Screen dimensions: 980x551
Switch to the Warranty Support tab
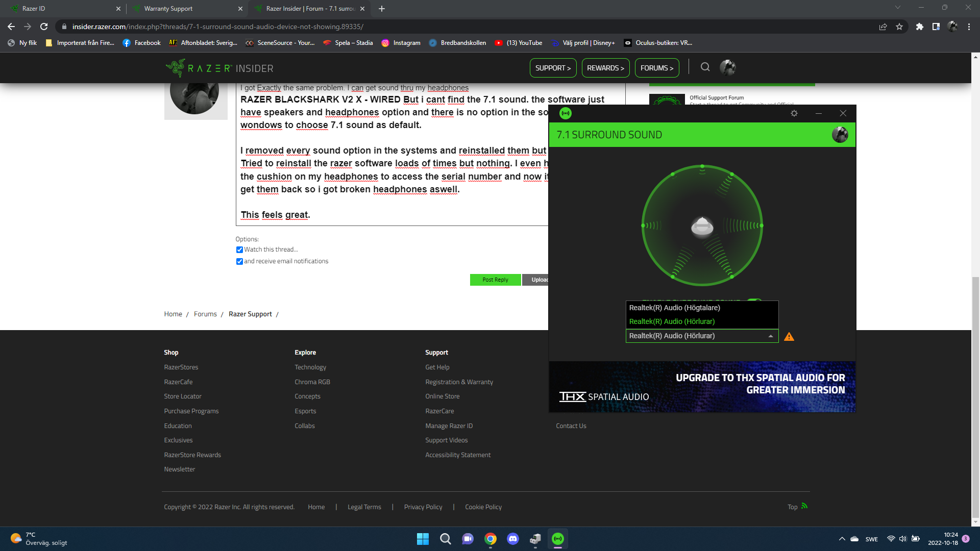pos(186,9)
